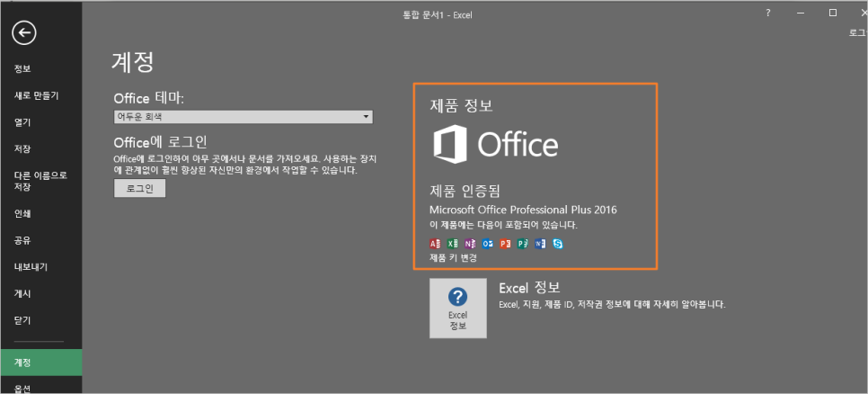Open the Office 테마 dropdown
Viewport: 868px width, 394px height.
[243, 117]
